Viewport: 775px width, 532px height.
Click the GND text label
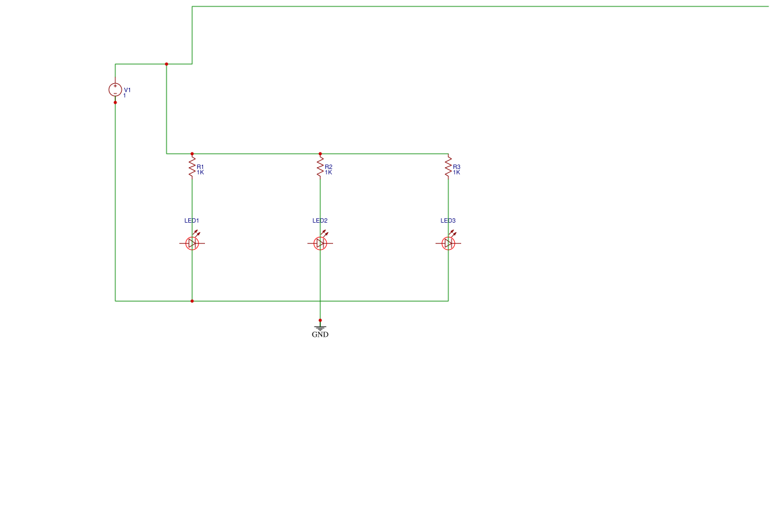coord(320,334)
